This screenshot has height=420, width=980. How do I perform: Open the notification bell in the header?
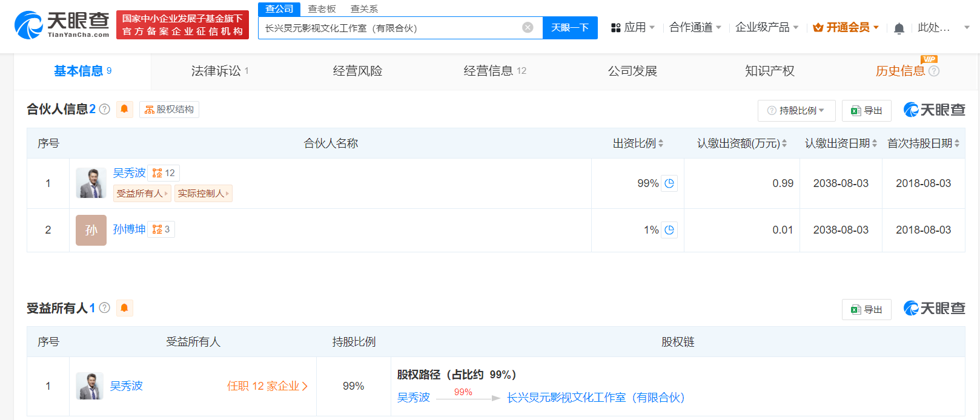click(x=899, y=28)
